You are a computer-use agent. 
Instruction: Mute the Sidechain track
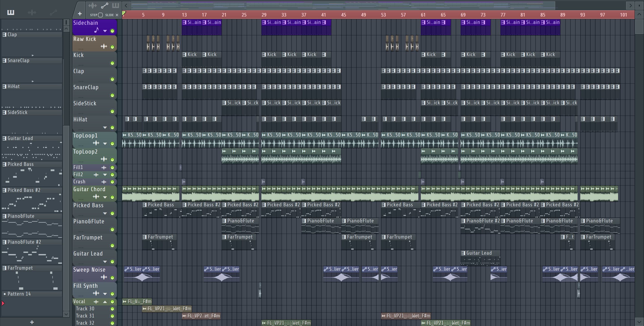[112, 31]
